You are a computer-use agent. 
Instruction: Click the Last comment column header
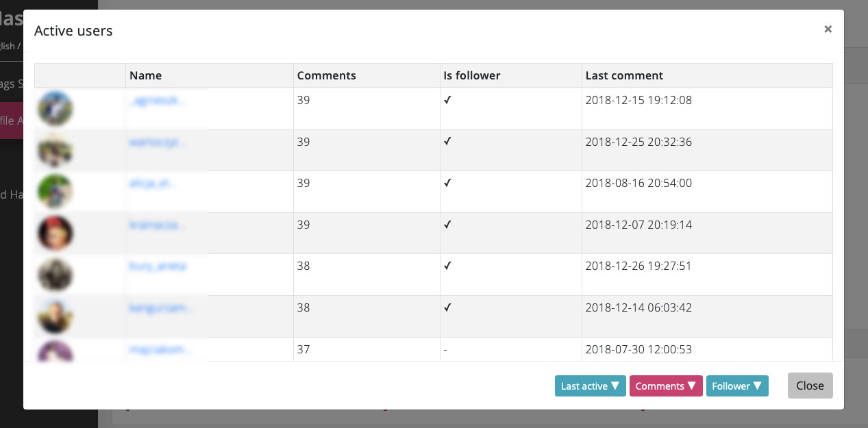click(624, 75)
